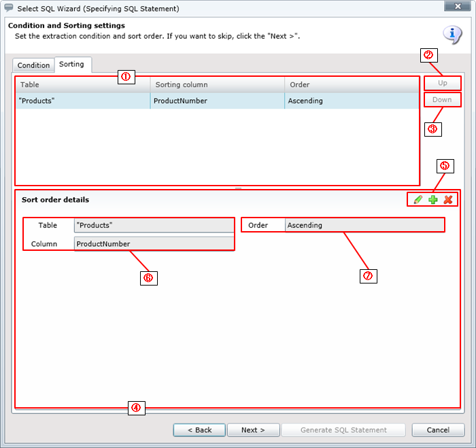Select the Sorting tab

click(x=71, y=65)
